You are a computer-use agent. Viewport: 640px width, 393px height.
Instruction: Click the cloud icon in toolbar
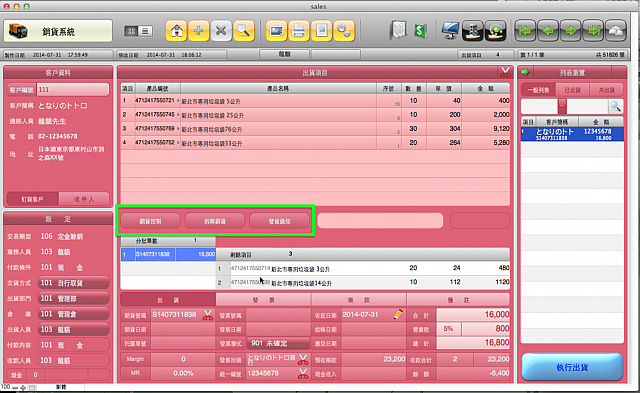click(x=616, y=31)
